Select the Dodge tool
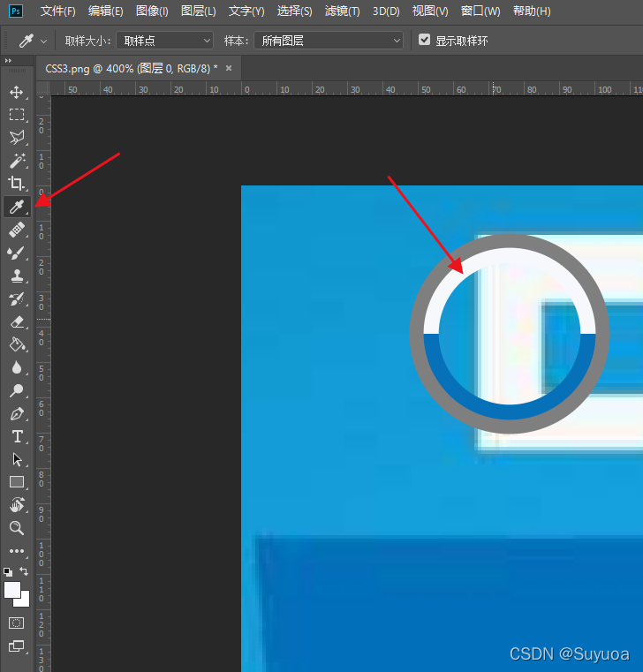This screenshot has height=672, width=643. (17, 390)
